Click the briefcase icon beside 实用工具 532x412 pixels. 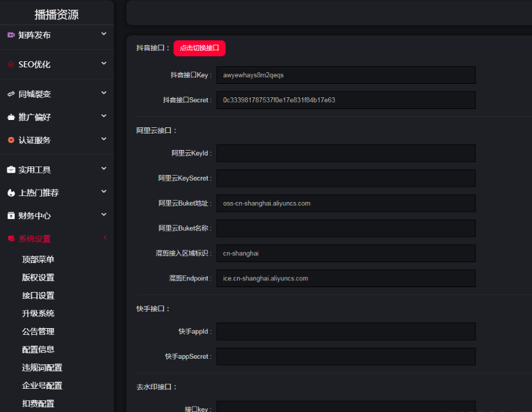coord(11,170)
